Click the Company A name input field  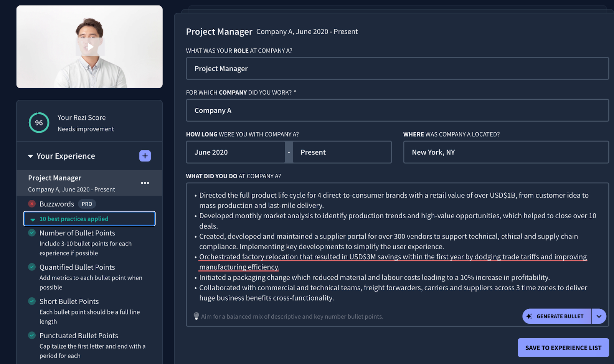397,110
